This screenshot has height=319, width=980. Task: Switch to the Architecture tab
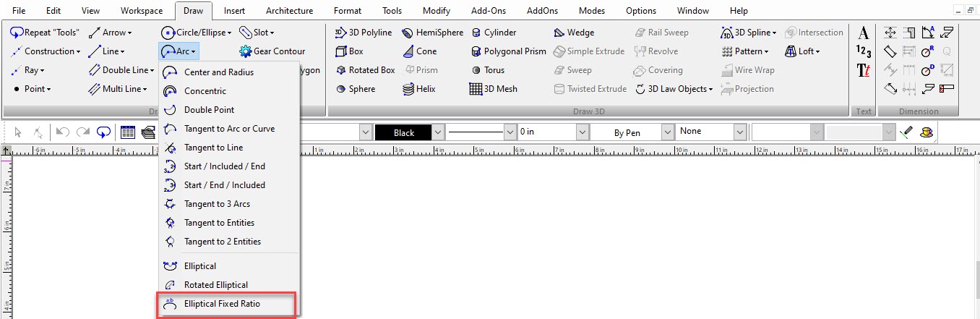point(289,11)
